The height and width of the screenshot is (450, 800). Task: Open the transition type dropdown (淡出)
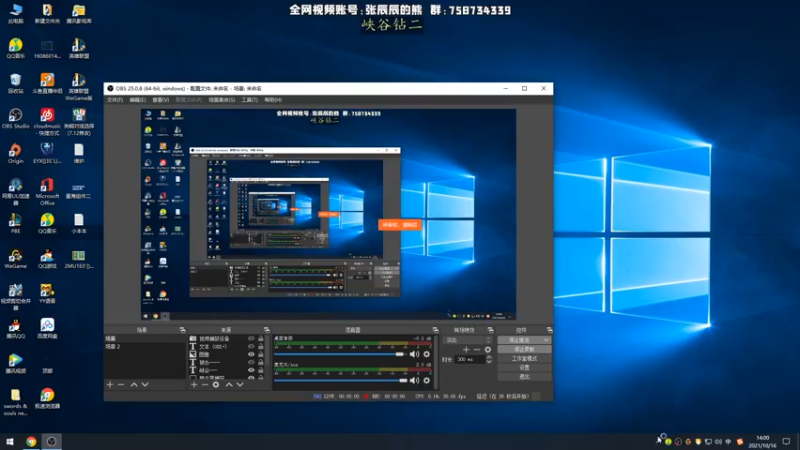468,340
